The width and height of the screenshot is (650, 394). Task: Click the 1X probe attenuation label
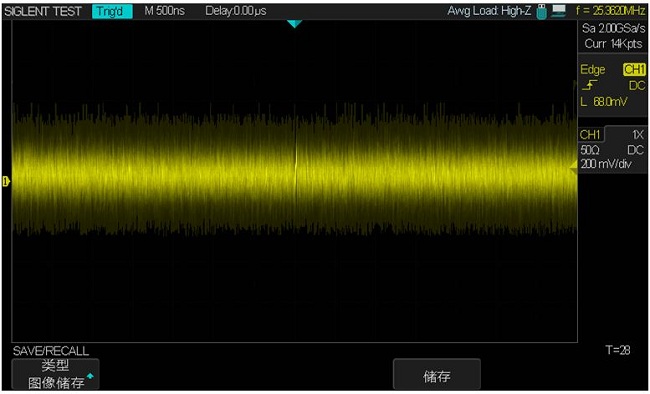click(638, 135)
